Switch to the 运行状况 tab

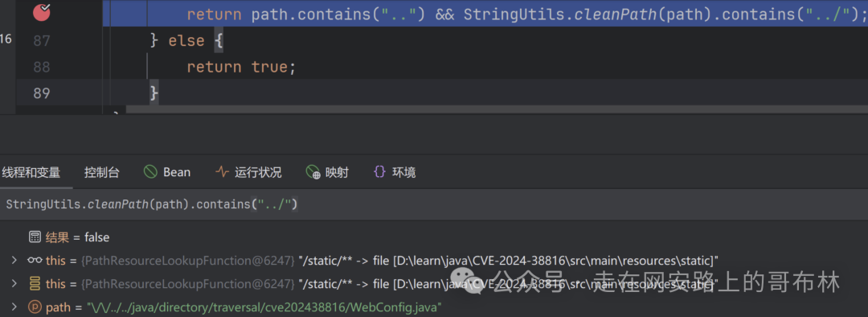pos(248,172)
